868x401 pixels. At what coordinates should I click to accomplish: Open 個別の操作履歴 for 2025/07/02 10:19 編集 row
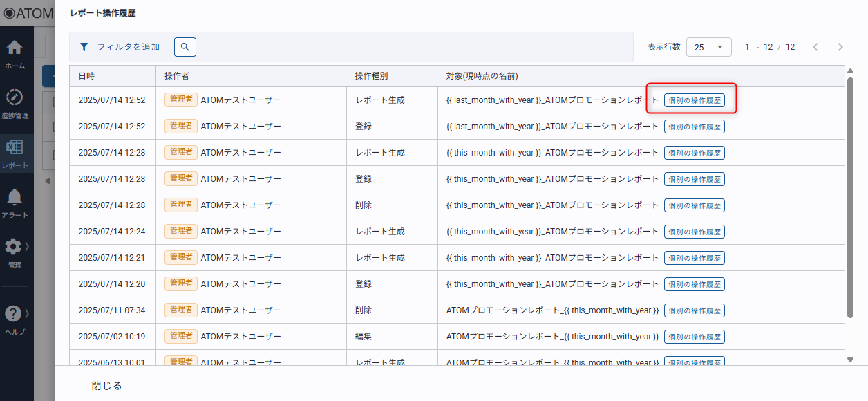click(695, 337)
